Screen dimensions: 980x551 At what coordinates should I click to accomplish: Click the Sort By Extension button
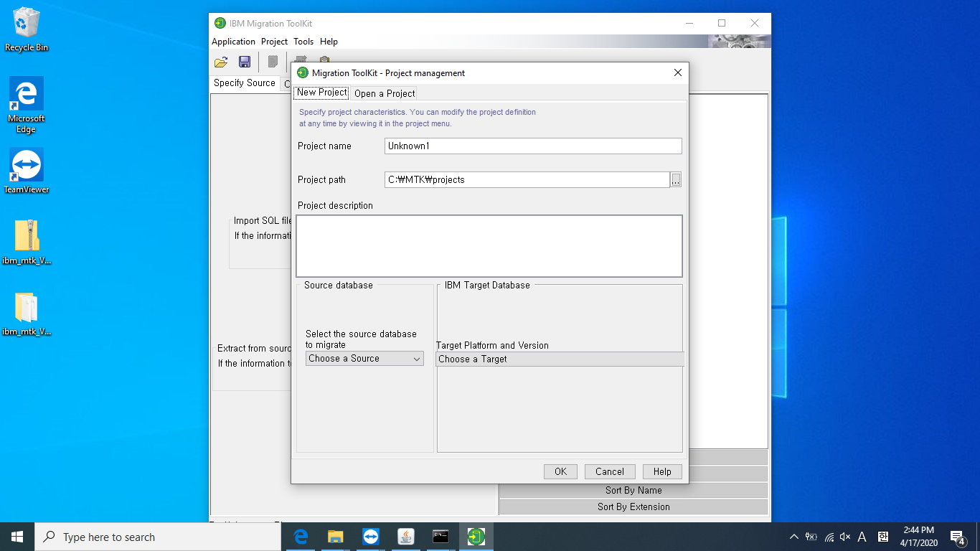(x=633, y=507)
